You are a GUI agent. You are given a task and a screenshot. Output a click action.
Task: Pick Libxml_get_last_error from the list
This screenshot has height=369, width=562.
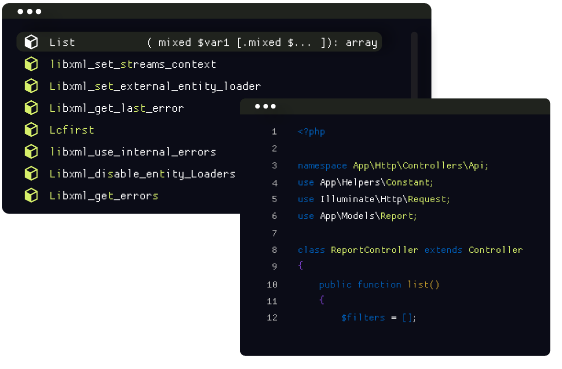click(x=116, y=108)
